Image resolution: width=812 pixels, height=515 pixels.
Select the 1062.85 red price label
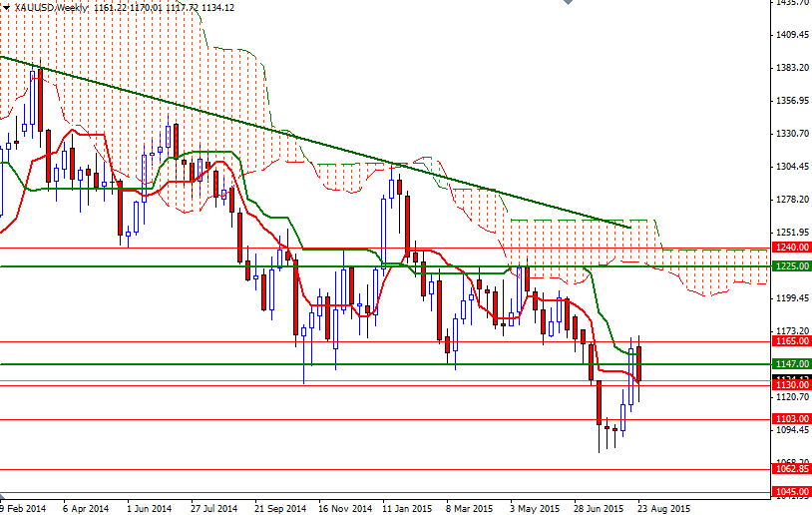[x=791, y=469]
